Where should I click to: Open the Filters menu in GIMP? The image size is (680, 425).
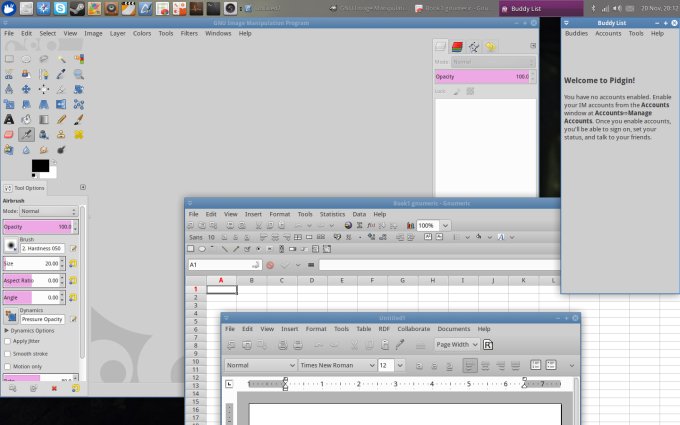(x=189, y=33)
